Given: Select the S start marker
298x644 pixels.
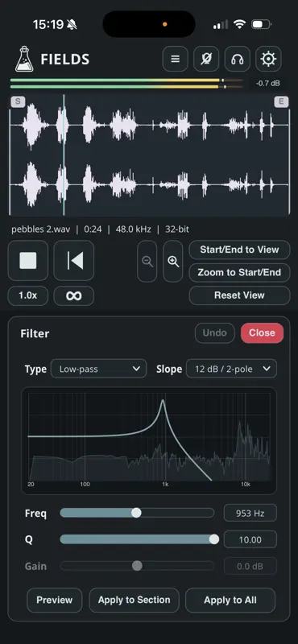Looking at the screenshot, I should [x=18, y=102].
